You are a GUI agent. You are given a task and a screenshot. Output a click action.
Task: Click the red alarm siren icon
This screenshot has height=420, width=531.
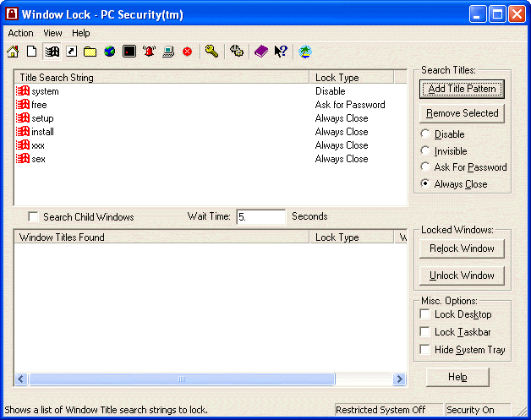(x=150, y=52)
